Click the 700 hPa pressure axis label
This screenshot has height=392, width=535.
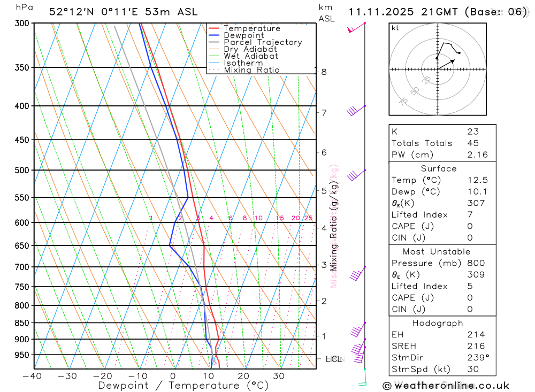coord(22,267)
